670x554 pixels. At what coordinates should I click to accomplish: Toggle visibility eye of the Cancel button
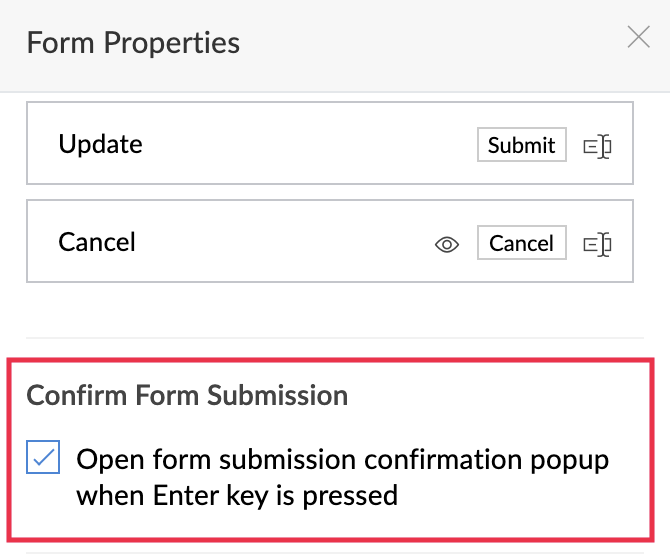447,244
